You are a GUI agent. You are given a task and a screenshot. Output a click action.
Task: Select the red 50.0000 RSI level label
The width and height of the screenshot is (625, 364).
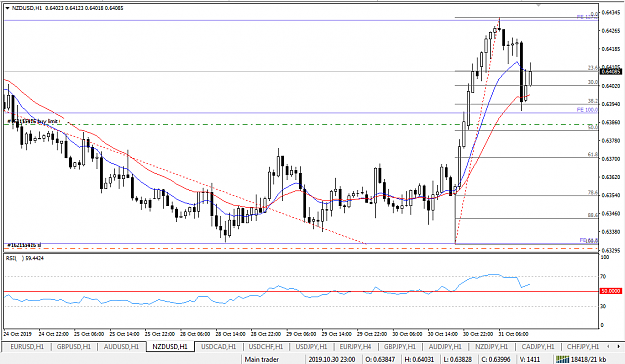(x=611, y=291)
